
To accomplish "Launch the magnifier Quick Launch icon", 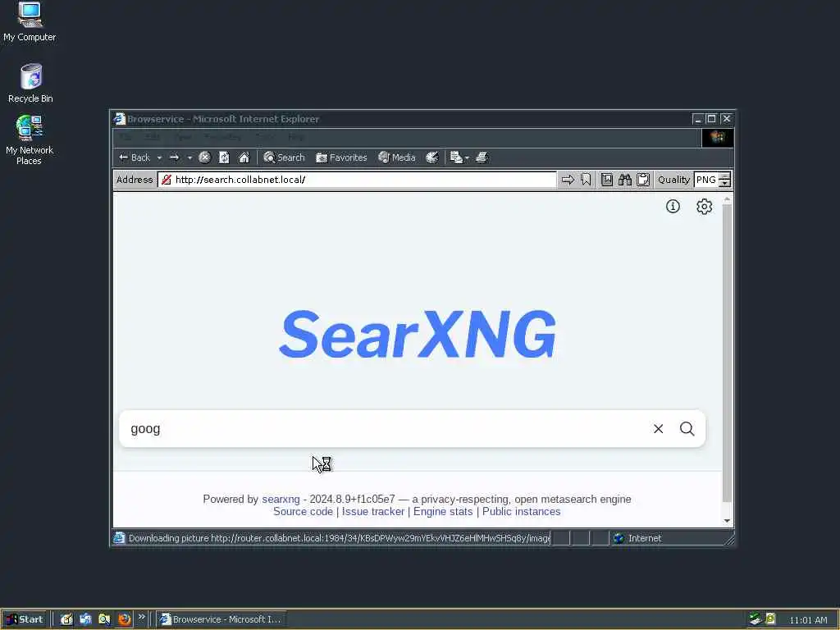I will click(104, 619).
